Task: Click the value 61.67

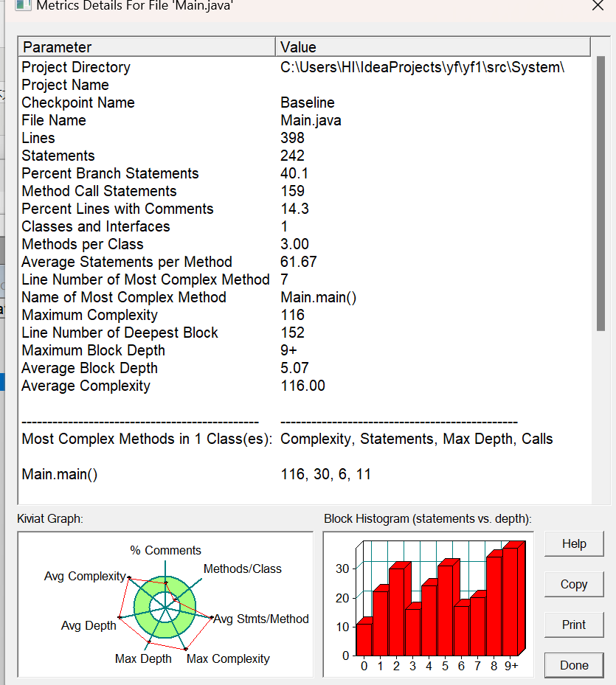Action: coord(298,262)
